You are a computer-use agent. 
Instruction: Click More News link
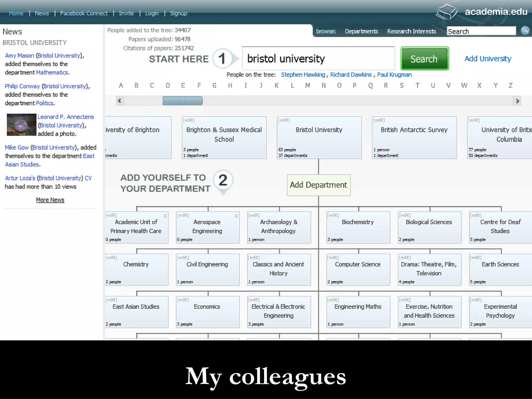50,200
